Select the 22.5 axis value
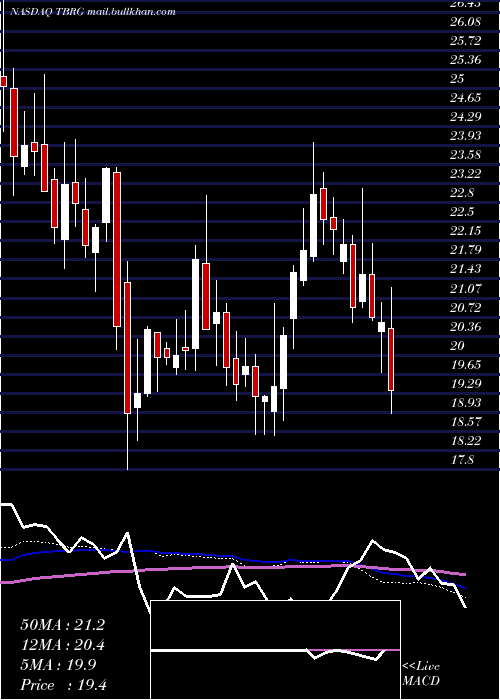Viewport: 500px width, 700px height. (462, 212)
